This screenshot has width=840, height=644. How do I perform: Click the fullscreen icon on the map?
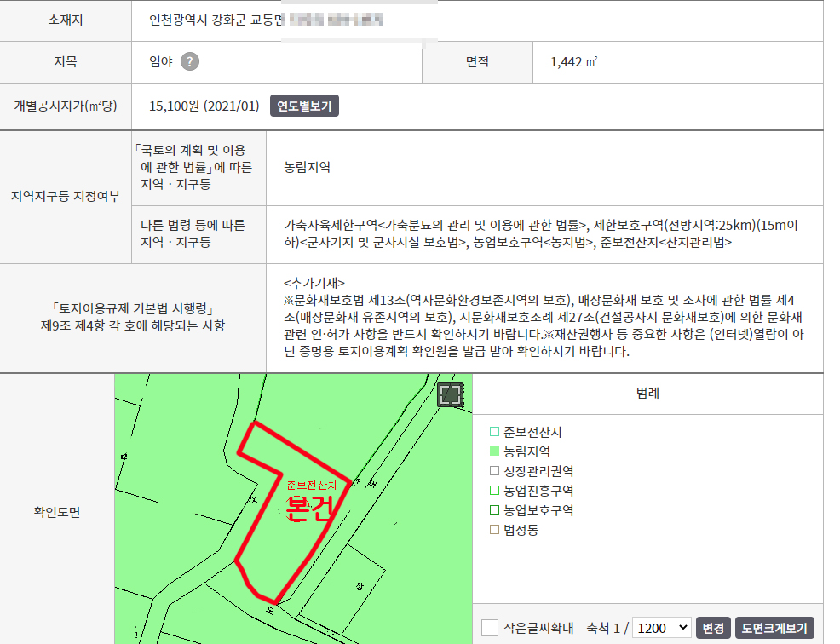450,394
